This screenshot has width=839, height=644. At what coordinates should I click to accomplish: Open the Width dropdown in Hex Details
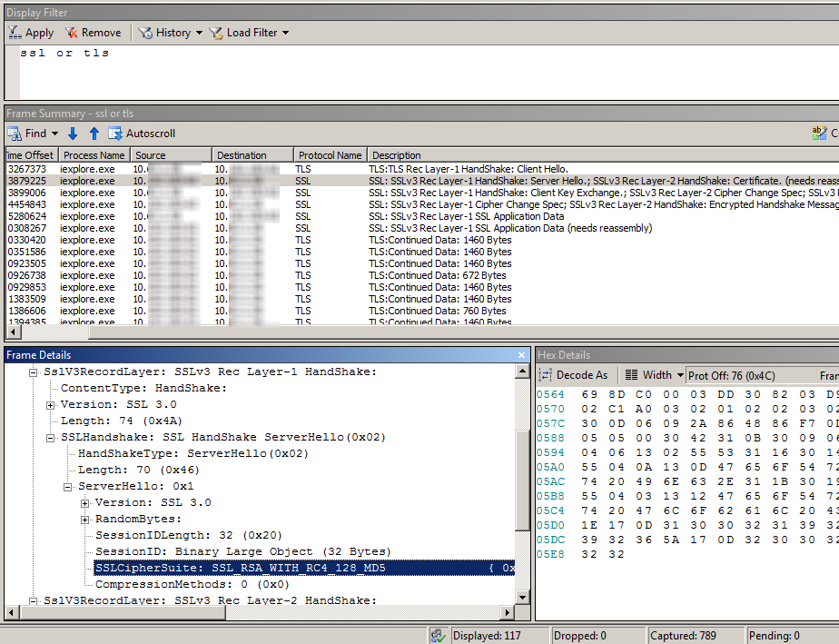click(678, 375)
